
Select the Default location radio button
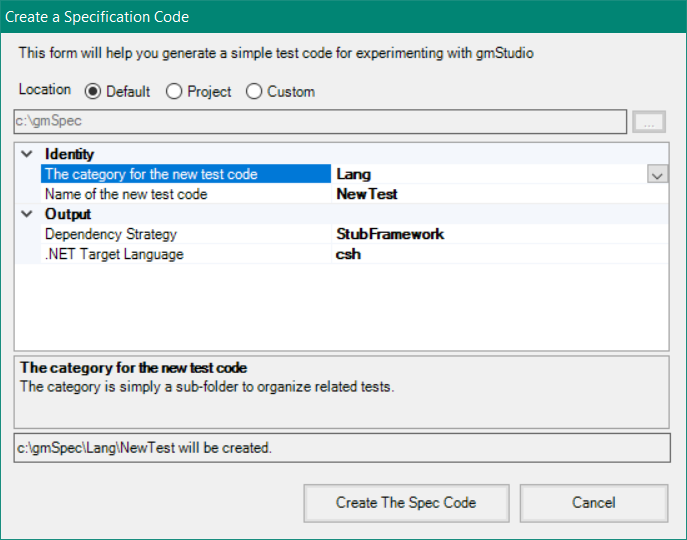point(93,92)
